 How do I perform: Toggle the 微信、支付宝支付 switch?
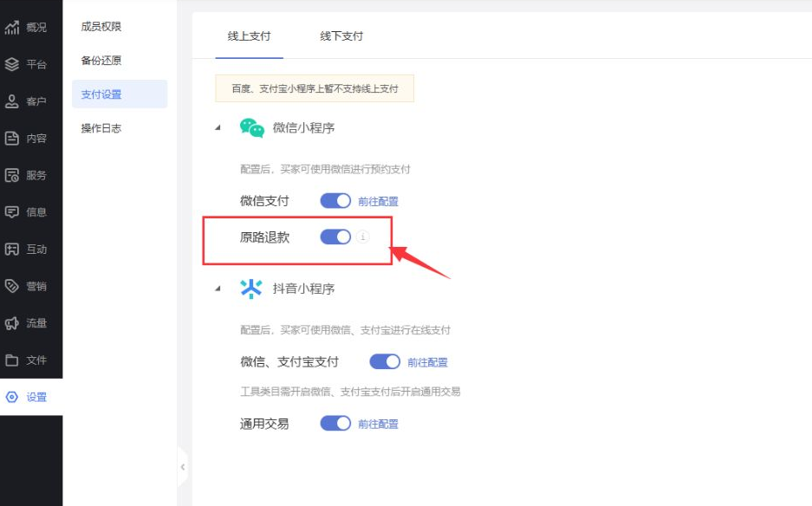coord(385,361)
